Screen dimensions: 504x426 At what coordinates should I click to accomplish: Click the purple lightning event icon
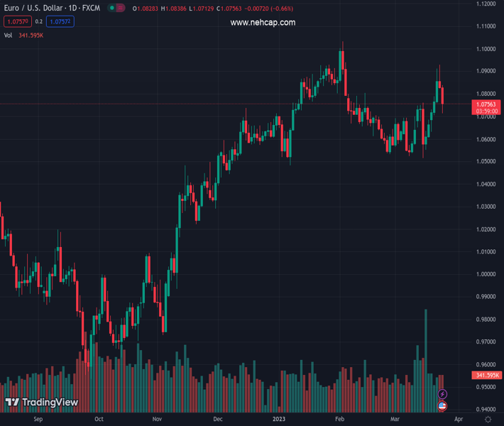pos(442,394)
